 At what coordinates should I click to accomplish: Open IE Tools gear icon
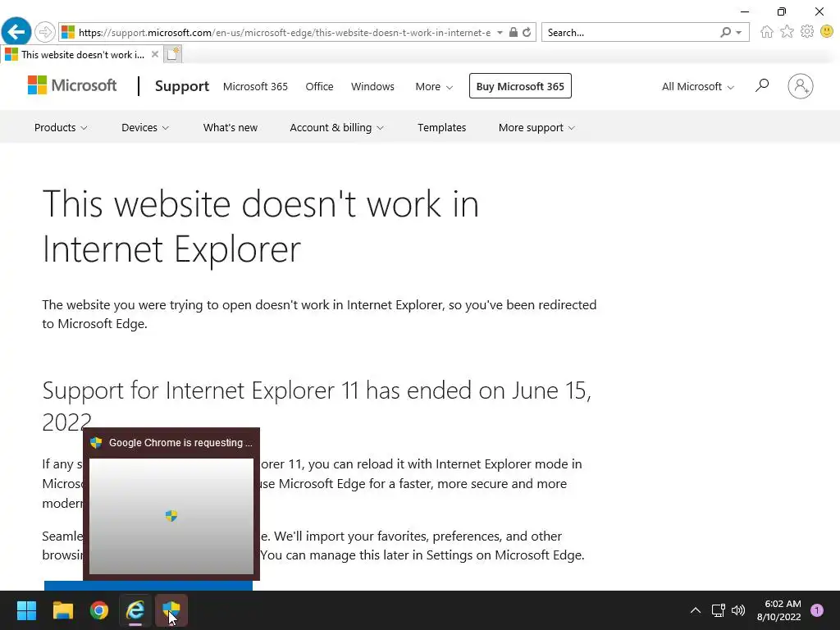[807, 32]
